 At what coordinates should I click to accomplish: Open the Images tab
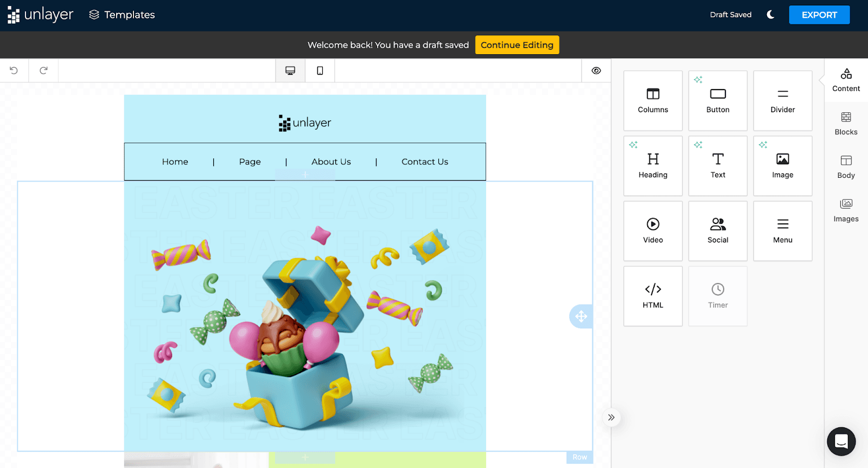click(846, 210)
